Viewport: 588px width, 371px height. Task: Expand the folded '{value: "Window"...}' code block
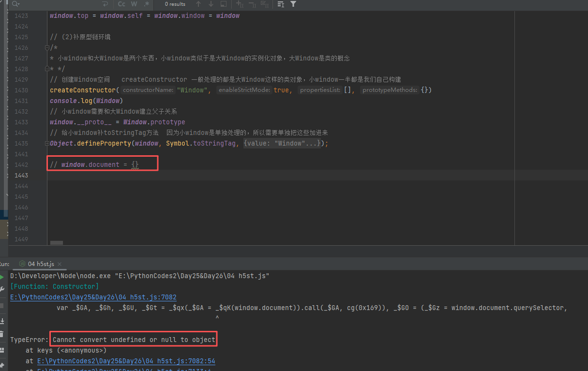(x=283, y=143)
